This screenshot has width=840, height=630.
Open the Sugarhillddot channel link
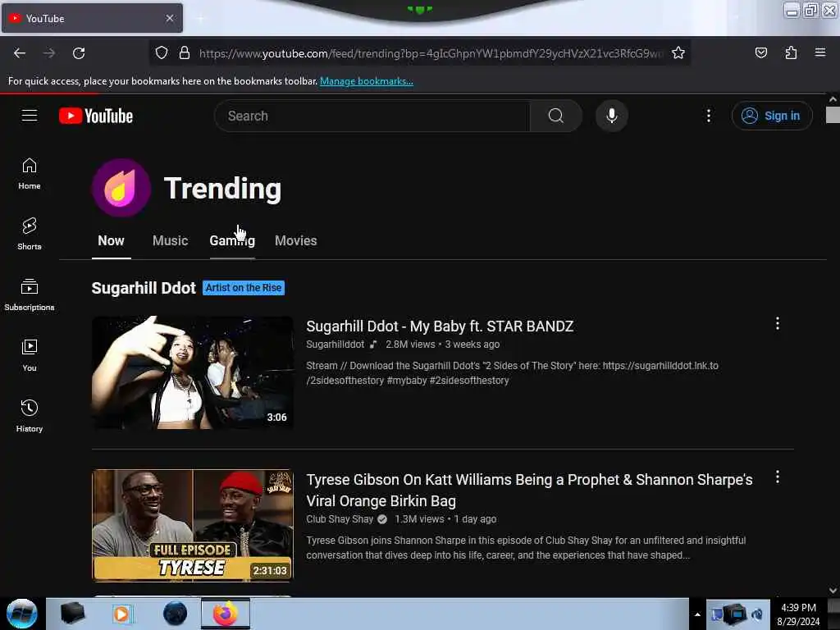click(x=335, y=345)
